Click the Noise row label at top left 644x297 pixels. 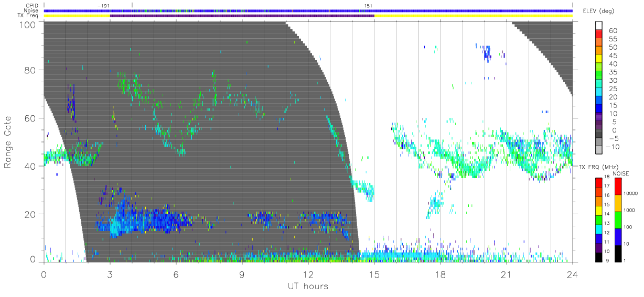tap(32, 10)
